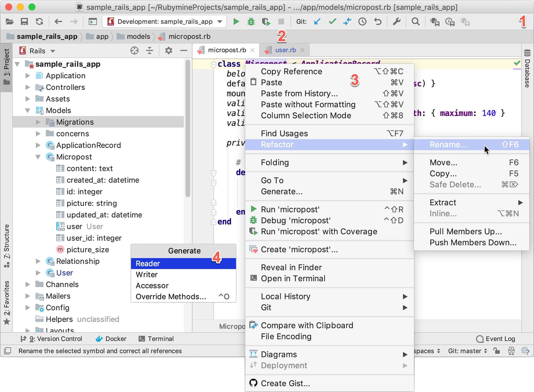Close the micropost.rb editor tab
The image size is (534, 392).
(253, 50)
